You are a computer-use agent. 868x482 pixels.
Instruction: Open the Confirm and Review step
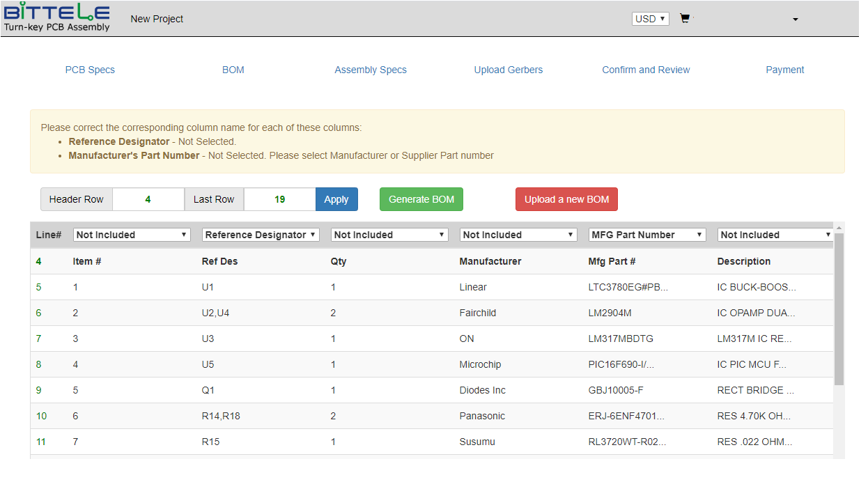[646, 70]
